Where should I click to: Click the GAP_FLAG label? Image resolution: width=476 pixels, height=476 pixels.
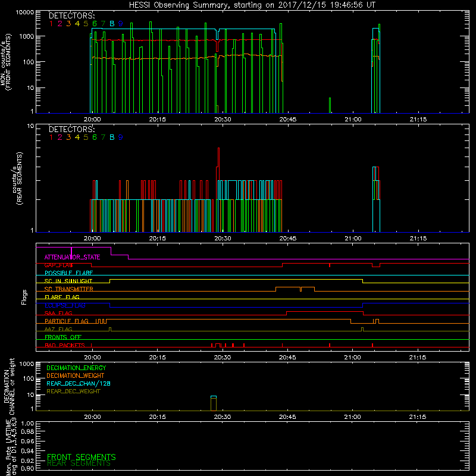click(x=58, y=265)
